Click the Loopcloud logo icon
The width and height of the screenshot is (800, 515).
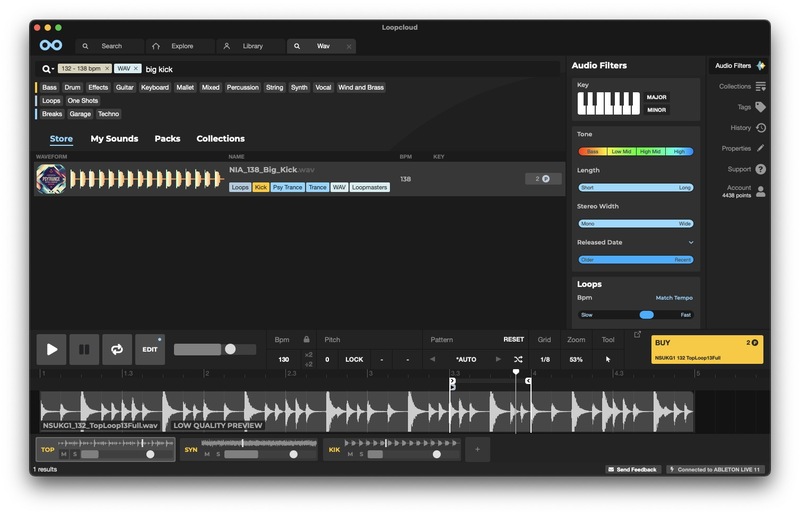[51, 46]
